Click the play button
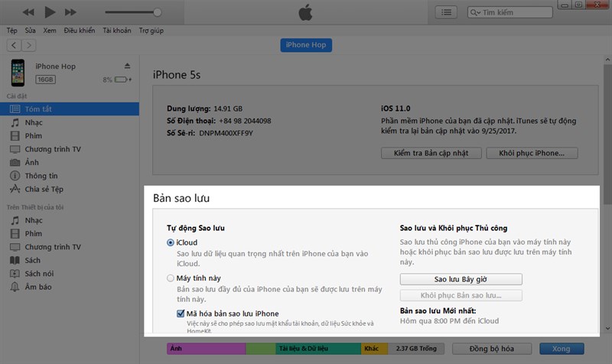 (x=50, y=12)
